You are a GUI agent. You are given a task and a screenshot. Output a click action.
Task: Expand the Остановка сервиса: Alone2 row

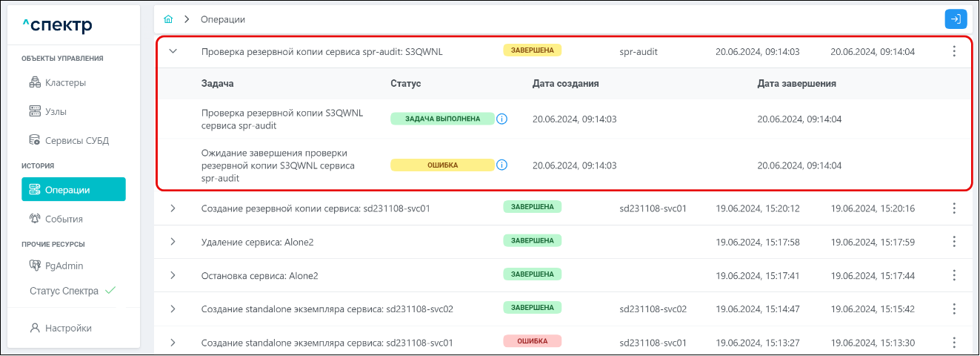coord(173,275)
